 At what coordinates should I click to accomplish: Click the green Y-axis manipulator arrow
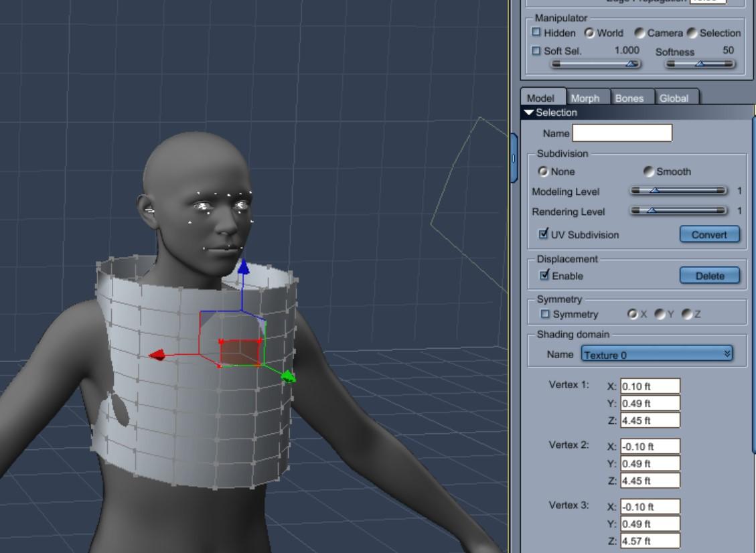(x=288, y=376)
